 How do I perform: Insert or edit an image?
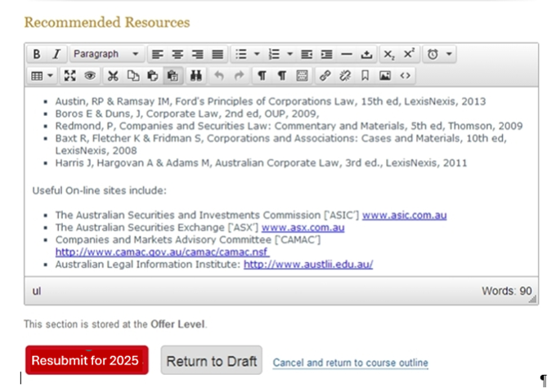[385, 75]
